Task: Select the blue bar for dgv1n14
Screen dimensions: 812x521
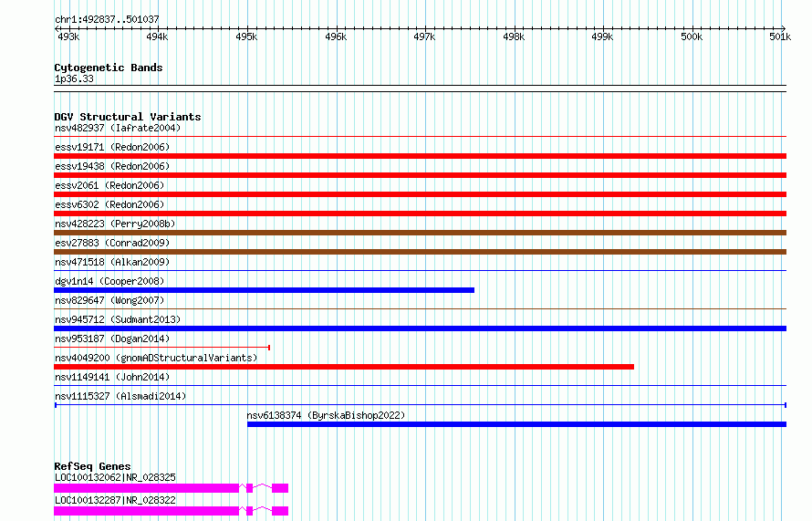Action: pyautogui.click(x=264, y=290)
